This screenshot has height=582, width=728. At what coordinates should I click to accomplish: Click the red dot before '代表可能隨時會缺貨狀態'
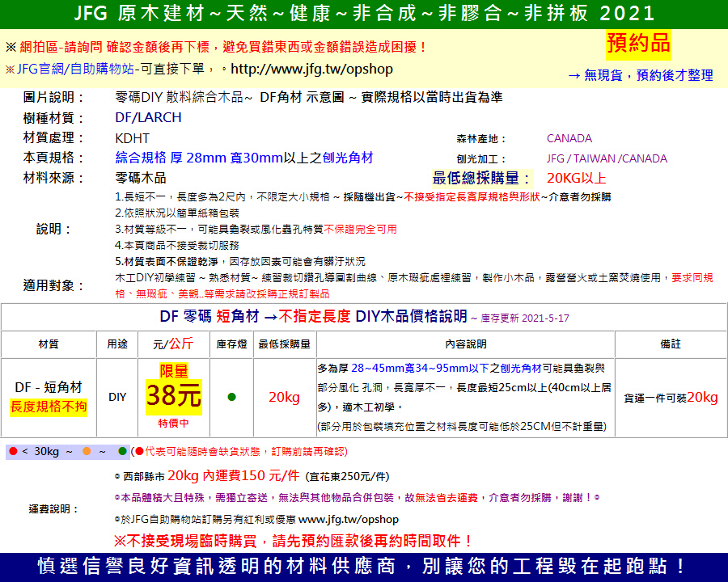[x=139, y=451]
